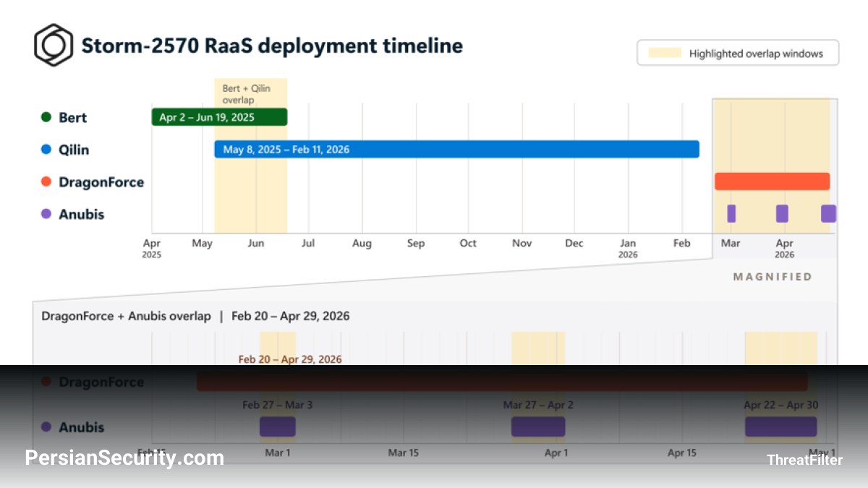Click the dark DragonForce bar in the magnified panel
This screenshot has width=868, height=488.
point(502,382)
